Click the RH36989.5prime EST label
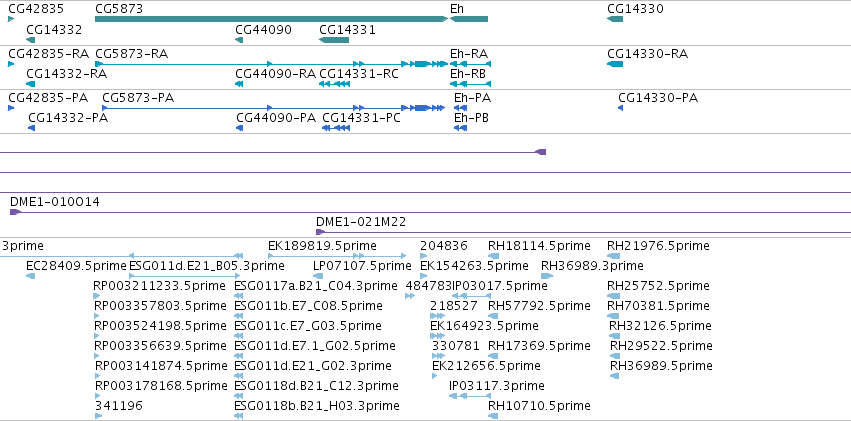 coord(662,366)
